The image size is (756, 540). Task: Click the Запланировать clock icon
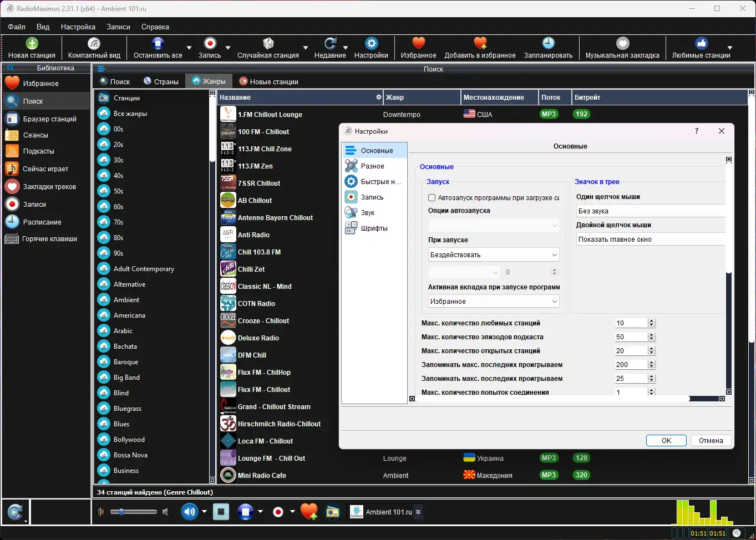[548, 43]
